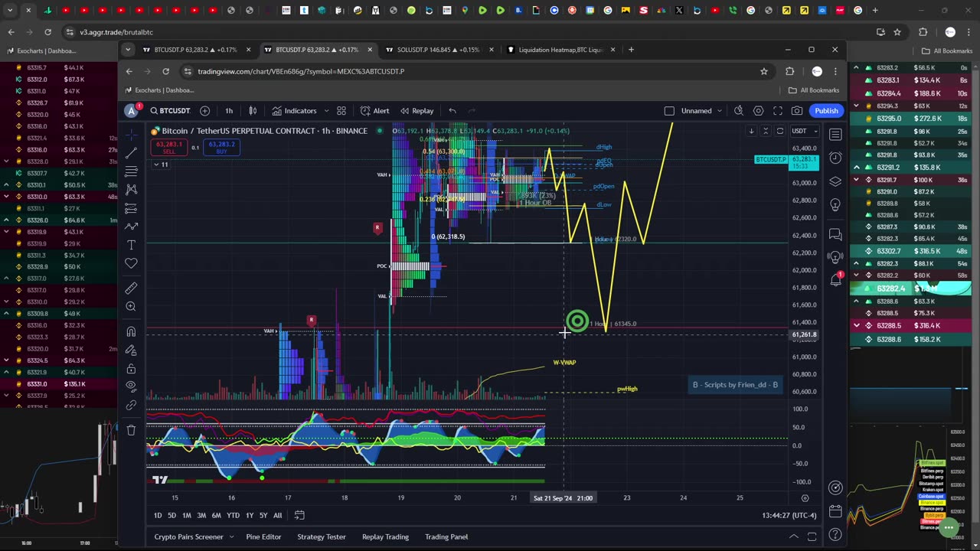Open the drawing link tool

(x=131, y=405)
